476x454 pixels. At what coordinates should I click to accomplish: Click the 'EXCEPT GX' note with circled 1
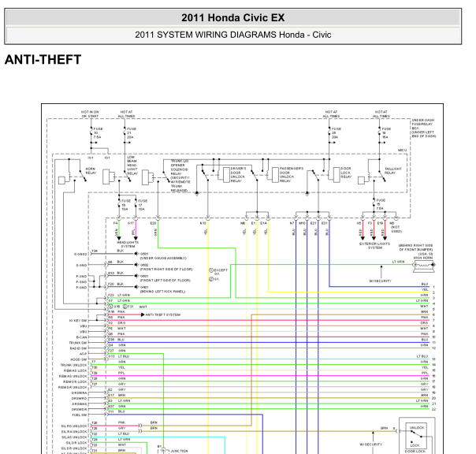click(218, 271)
